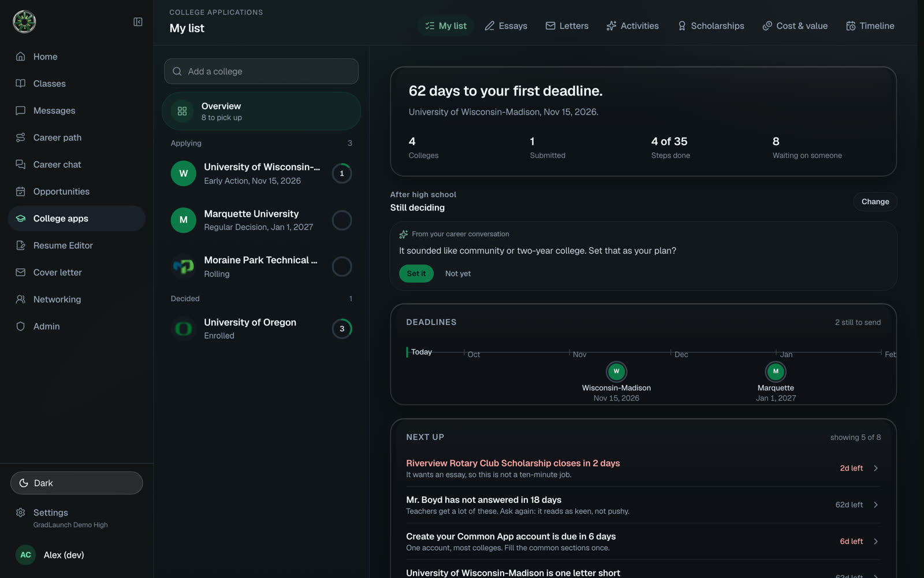Click the 8 Waiting on someone stat
924x578 pixels.
point(807,147)
